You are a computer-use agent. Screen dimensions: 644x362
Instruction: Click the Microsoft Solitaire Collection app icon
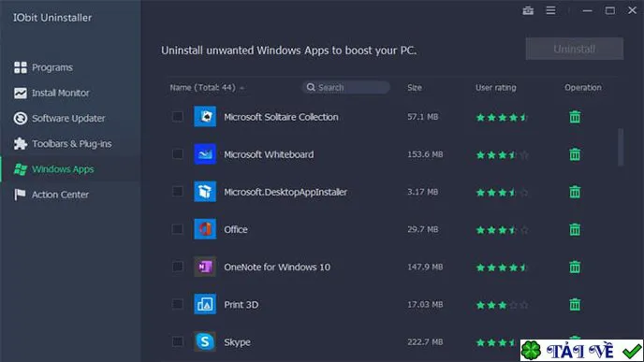click(x=205, y=117)
